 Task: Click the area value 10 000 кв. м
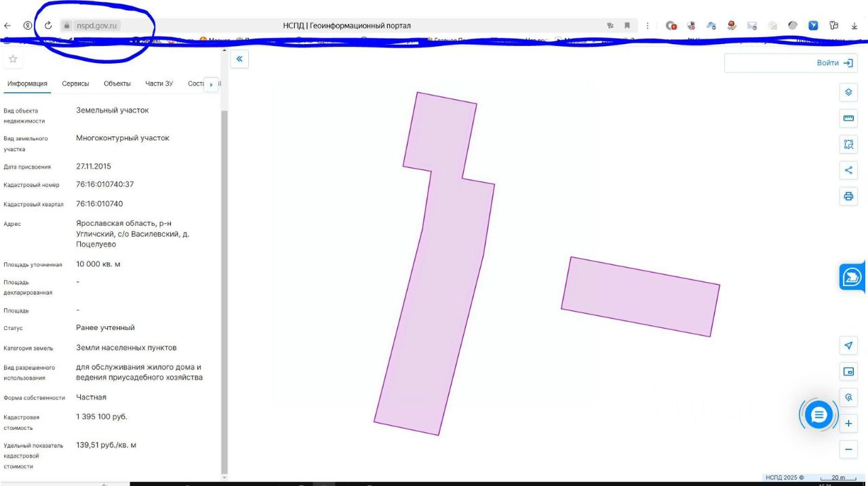pyautogui.click(x=98, y=264)
